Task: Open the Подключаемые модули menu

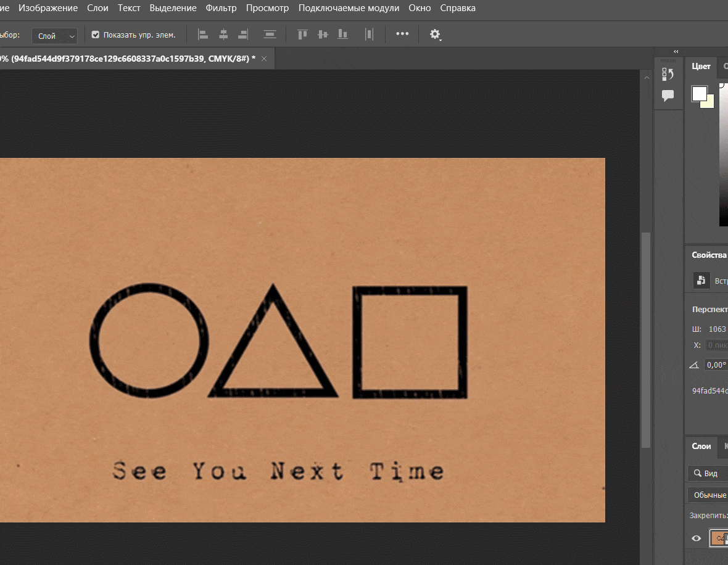Action: pyautogui.click(x=349, y=8)
